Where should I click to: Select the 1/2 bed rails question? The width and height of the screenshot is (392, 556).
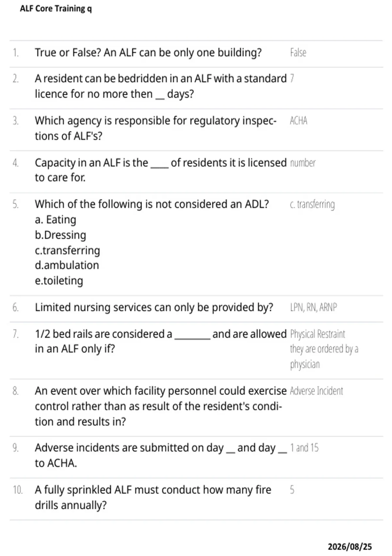(x=161, y=341)
